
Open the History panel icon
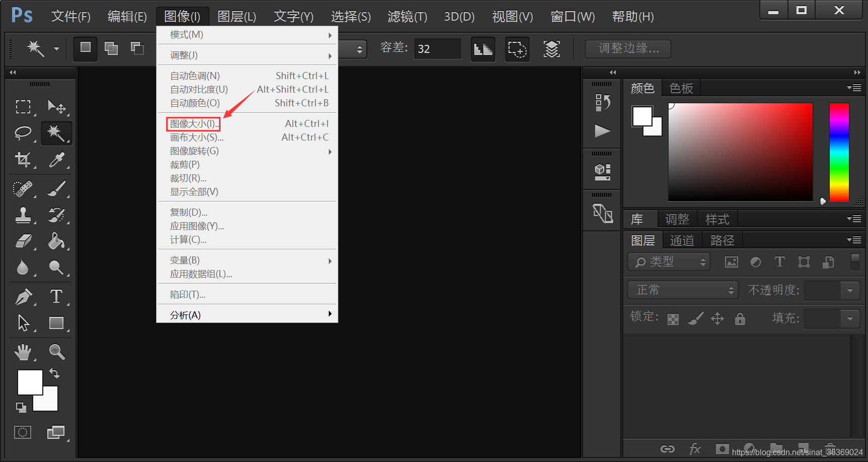tap(602, 103)
